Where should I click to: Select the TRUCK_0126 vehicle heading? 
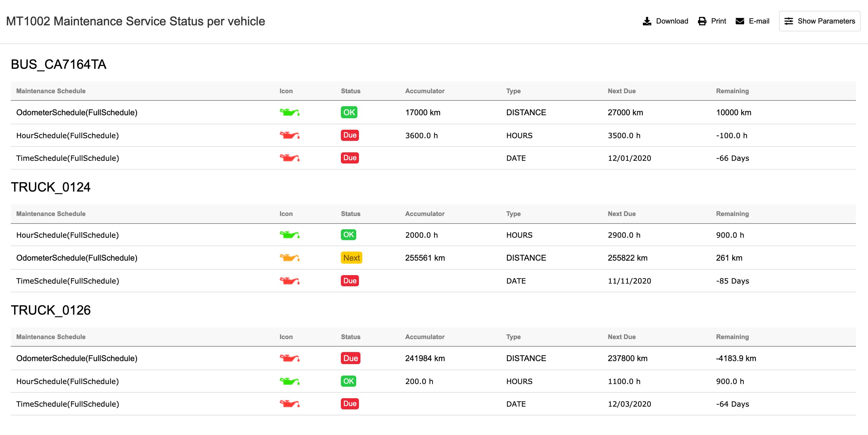(x=51, y=310)
